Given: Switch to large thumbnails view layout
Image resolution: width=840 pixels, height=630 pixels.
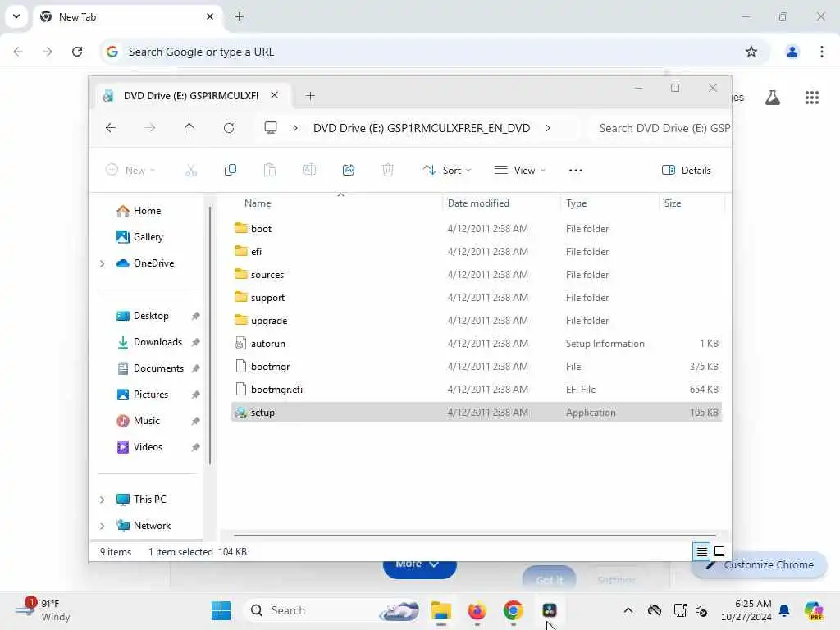Looking at the screenshot, I should click(x=719, y=551).
